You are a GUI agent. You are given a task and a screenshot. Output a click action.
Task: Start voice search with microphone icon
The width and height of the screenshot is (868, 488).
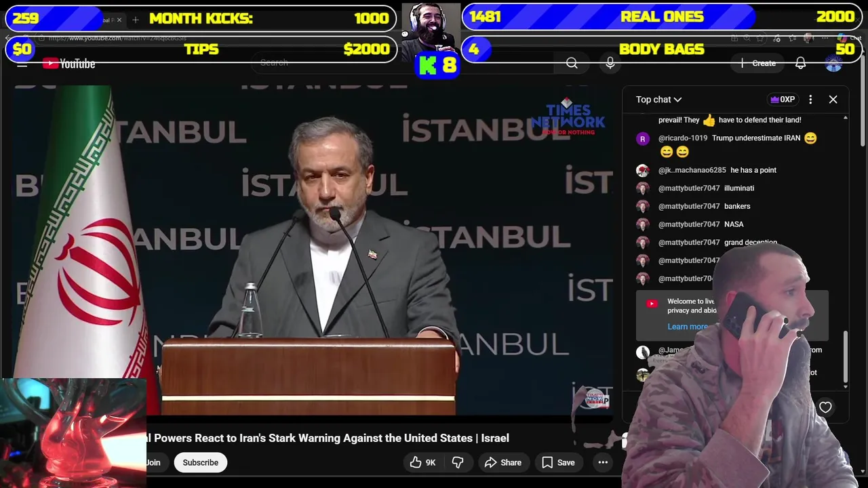(610, 63)
